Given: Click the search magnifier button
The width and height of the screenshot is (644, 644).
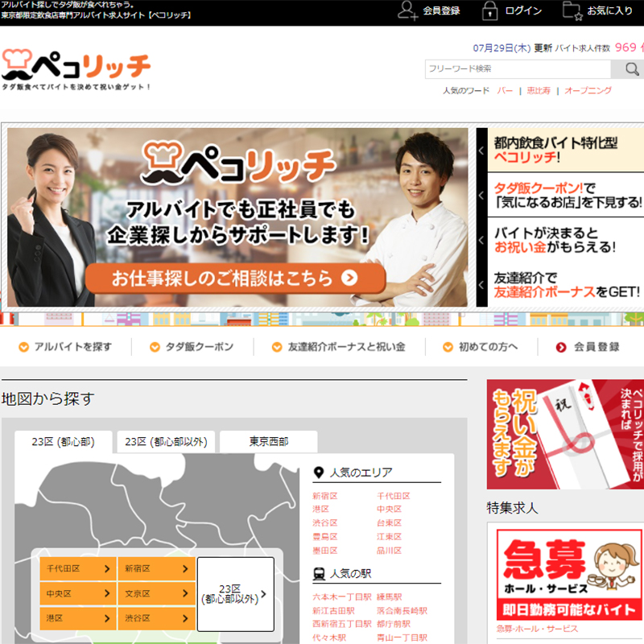Looking at the screenshot, I should [x=627, y=69].
